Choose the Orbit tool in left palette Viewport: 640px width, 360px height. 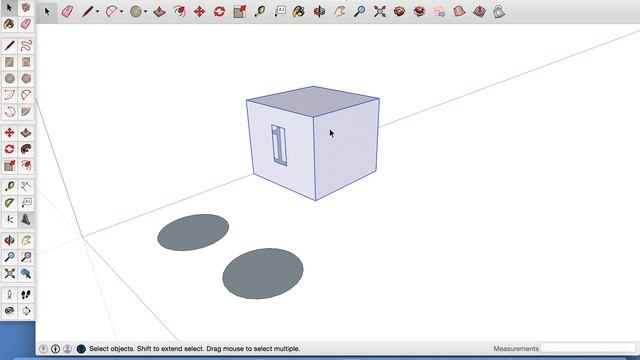point(9,240)
